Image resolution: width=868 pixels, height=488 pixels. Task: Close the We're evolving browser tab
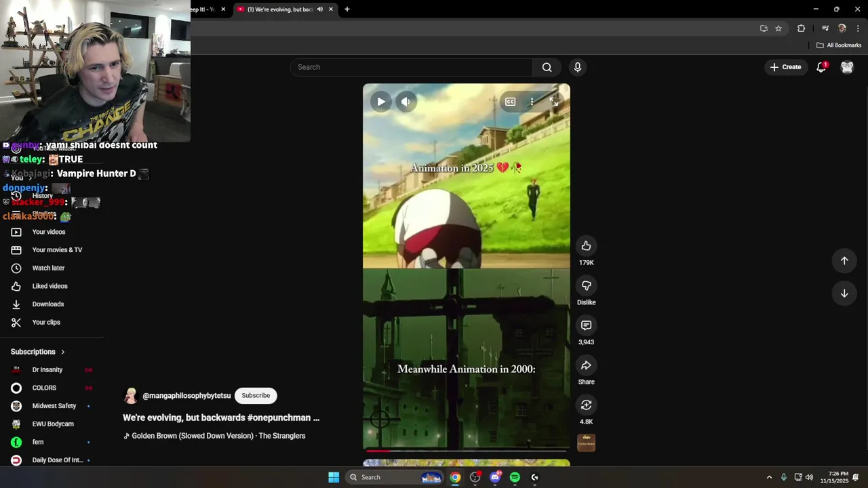click(x=331, y=9)
